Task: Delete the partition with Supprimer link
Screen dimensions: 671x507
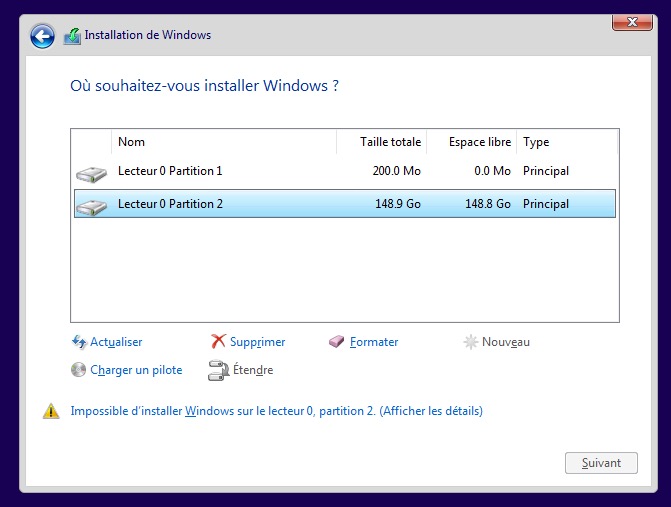Action: click(258, 342)
